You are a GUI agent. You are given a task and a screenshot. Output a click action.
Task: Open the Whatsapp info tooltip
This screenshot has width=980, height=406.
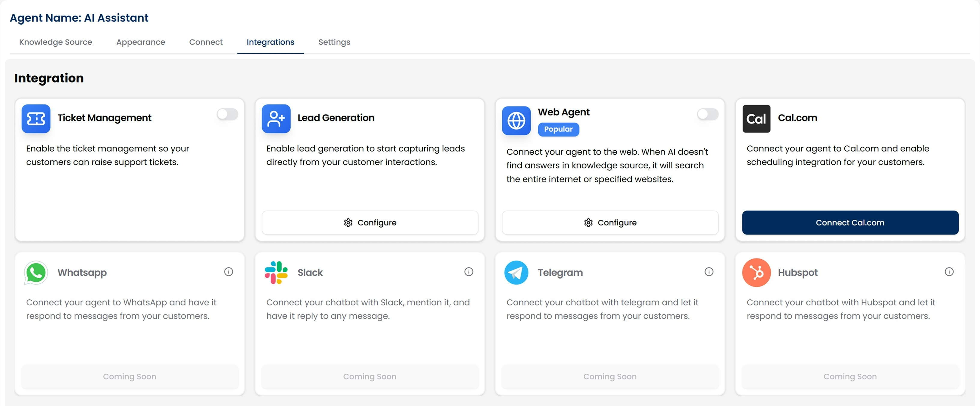pyautogui.click(x=228, y=272)
